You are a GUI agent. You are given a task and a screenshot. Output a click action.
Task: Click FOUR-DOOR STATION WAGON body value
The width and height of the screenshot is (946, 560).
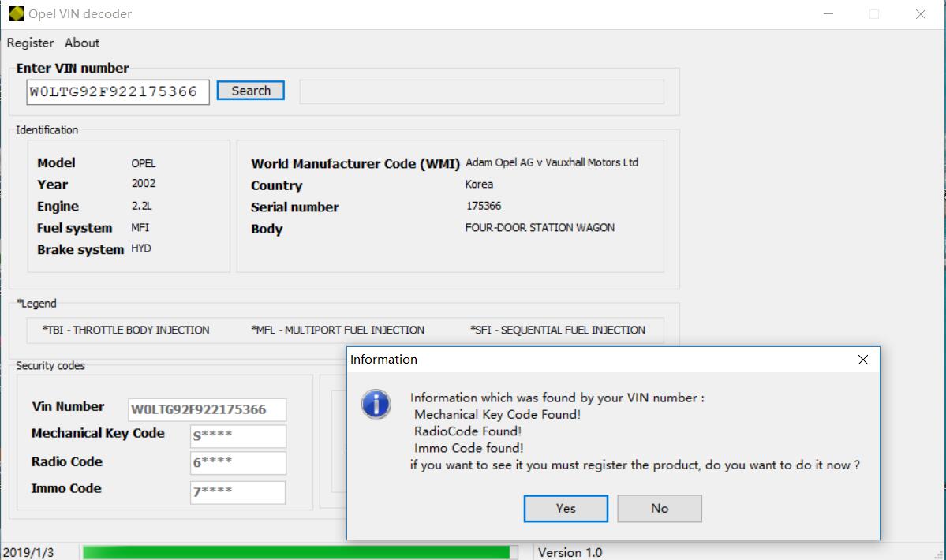(x=540, y=227)
